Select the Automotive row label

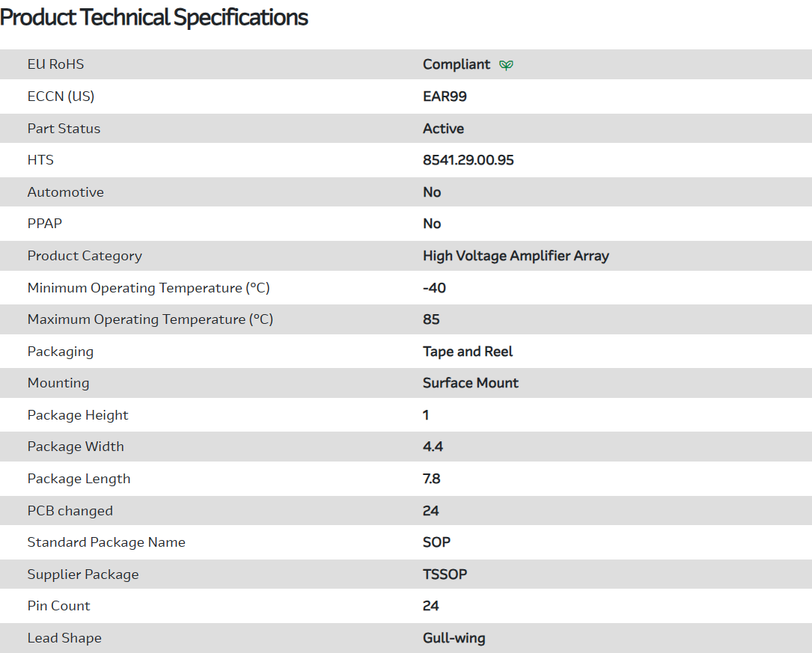pyautogui.click(x=65, y=192)
